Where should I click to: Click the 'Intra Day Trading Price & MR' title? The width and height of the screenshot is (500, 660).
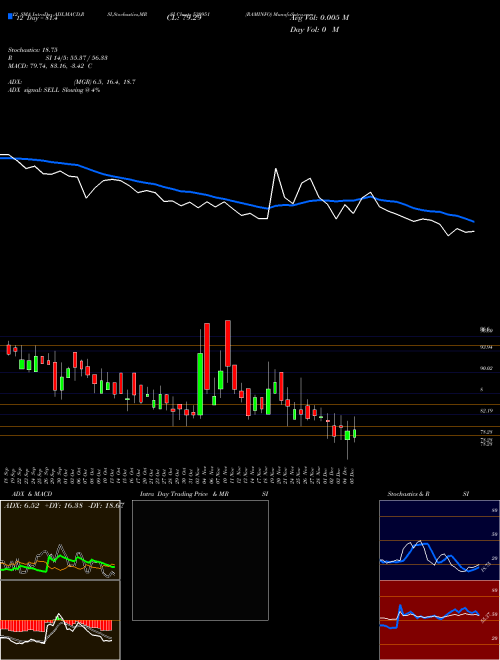point(184,494)
